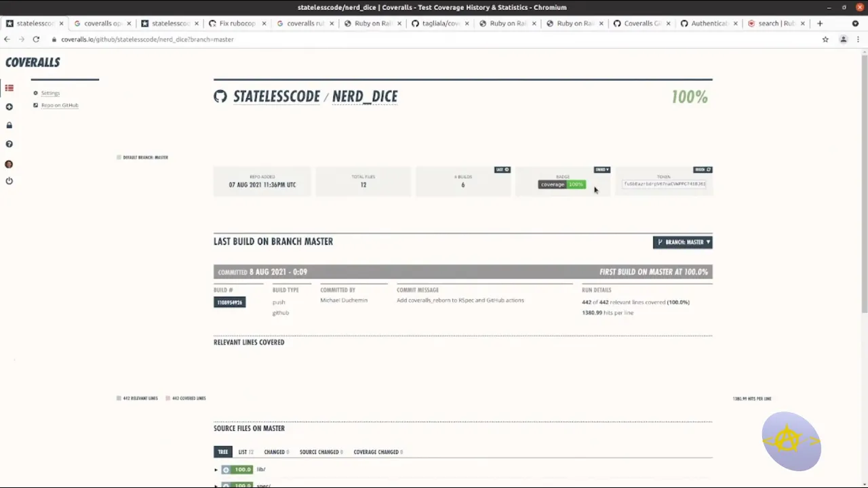Select the COVERAGE CHANGED 0 filter
The height and width of the screenshot is (488, 868).
[x=378, y=452]
